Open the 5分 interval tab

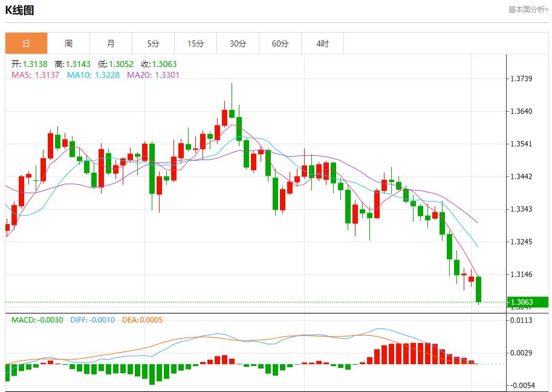[x=153, y=43]
